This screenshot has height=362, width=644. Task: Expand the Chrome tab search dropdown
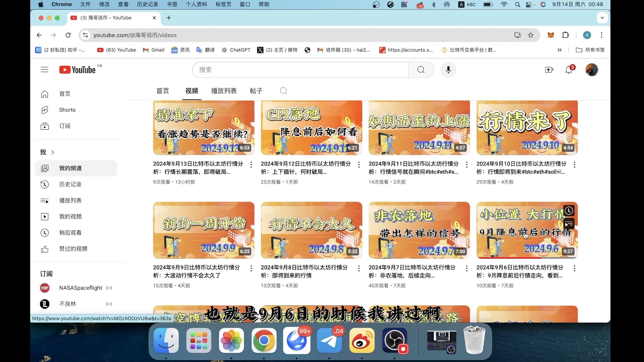(602, 18)
